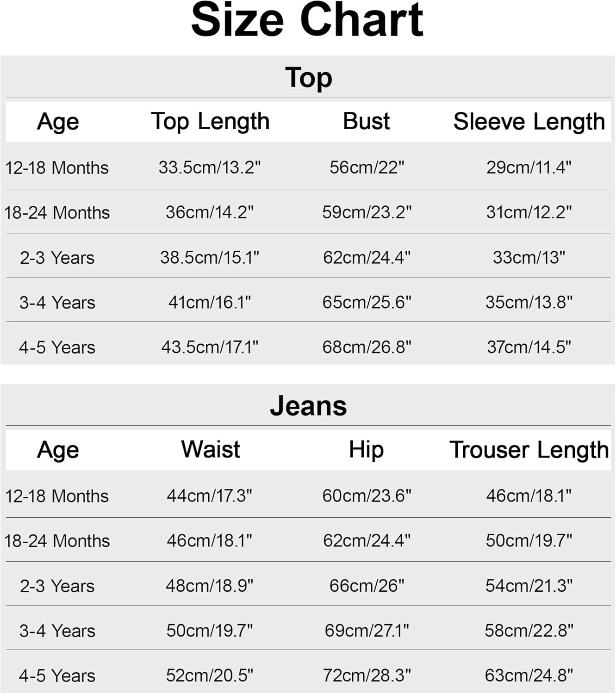
Task: Select the "Top Length" column header
Action: coord(210,122)
